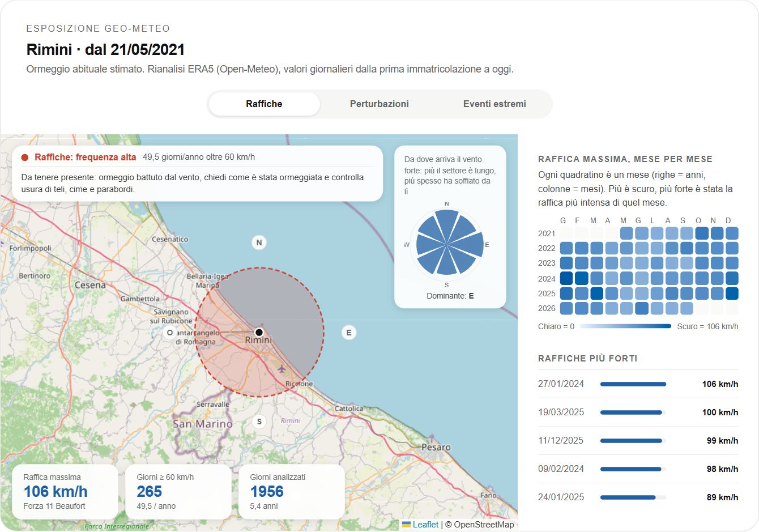Click the wind rose chart
Image resolution: width=759 pixels, height=532 pixels.
point(447,245)
